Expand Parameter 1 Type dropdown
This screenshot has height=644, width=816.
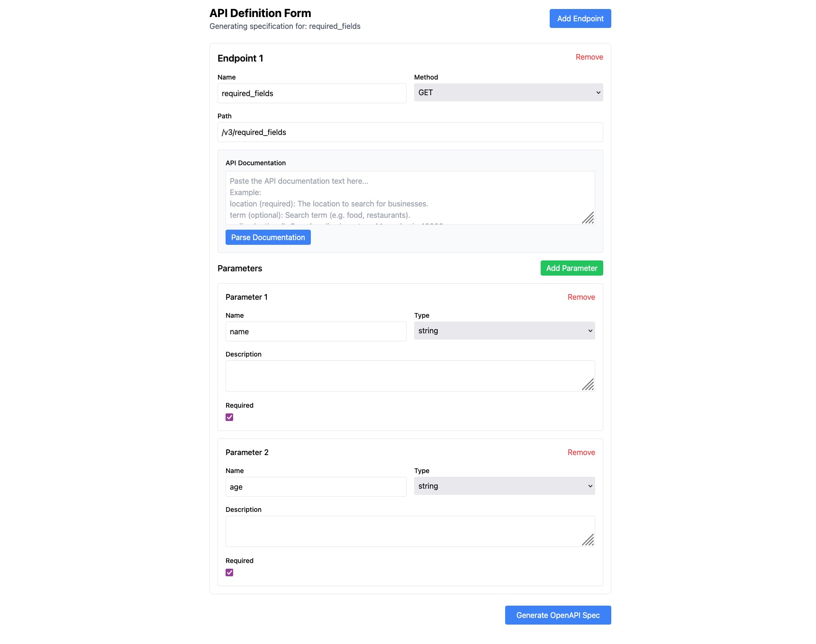504,331
